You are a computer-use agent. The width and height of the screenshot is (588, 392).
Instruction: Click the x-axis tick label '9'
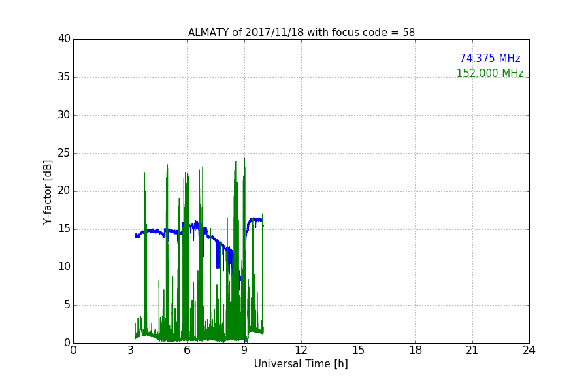point(244,350)
